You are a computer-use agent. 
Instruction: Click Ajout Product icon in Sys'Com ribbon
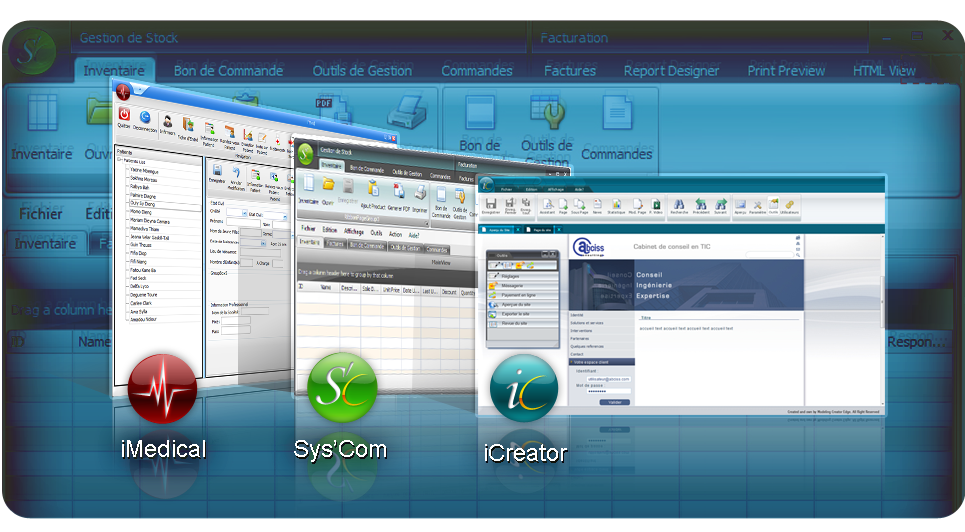pos(373,187)
